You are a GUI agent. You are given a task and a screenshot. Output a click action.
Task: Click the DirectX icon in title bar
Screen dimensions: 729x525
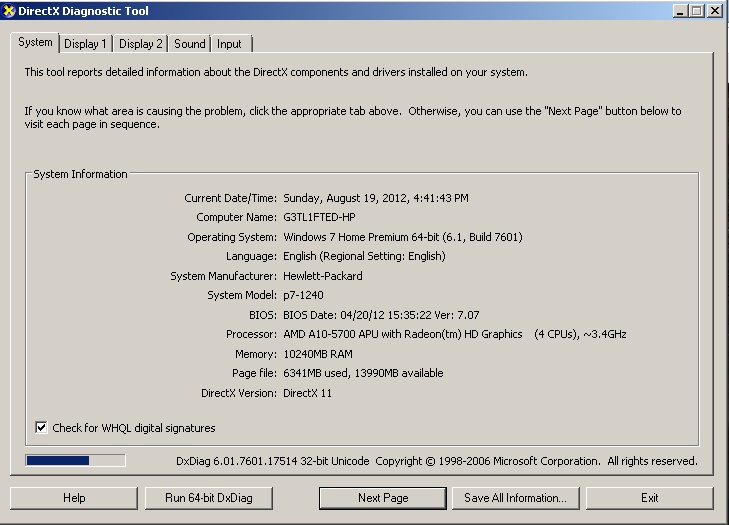point(9,11)
